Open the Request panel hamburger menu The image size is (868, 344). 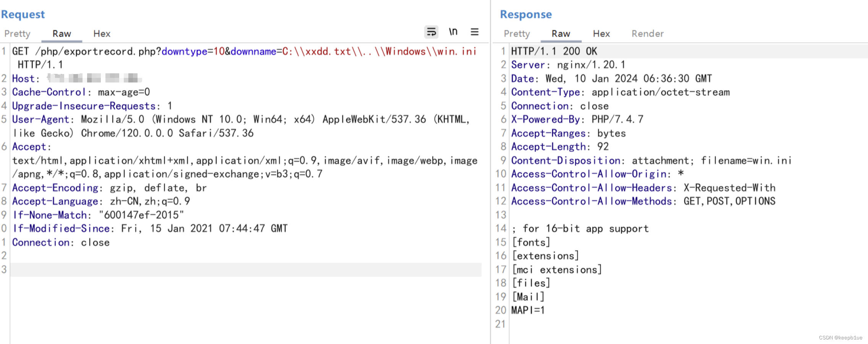click(474, 32)
